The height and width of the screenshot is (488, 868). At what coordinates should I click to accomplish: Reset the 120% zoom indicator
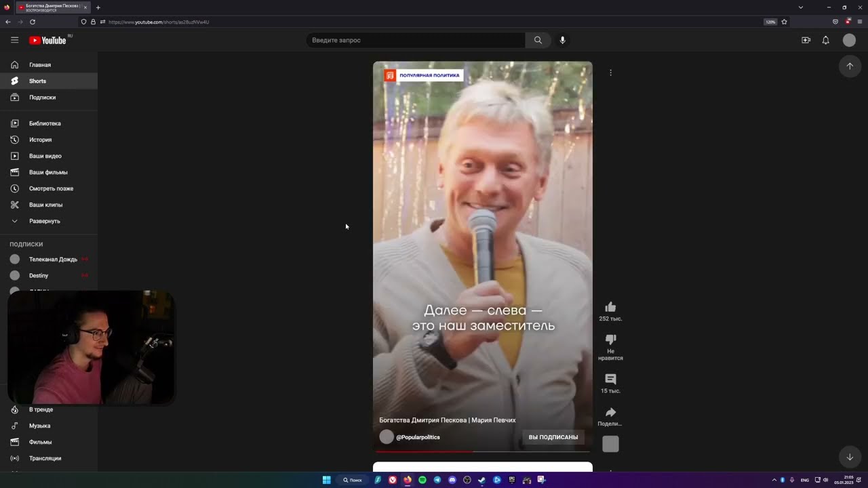coord(770,22)
